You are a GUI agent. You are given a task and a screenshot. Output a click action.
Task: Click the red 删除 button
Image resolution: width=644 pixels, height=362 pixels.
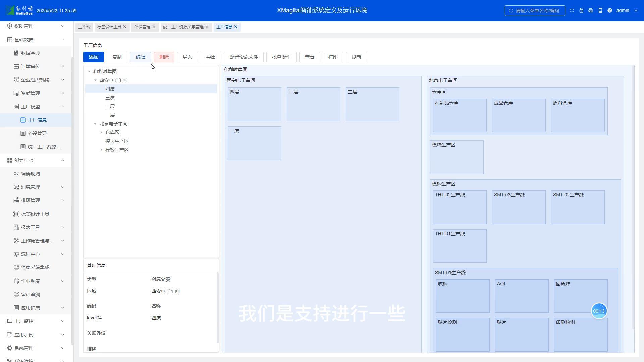tap(164, 57)
